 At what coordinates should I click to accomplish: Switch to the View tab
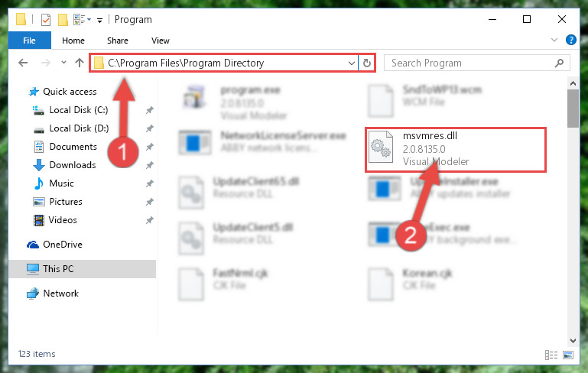pos(160,41)
